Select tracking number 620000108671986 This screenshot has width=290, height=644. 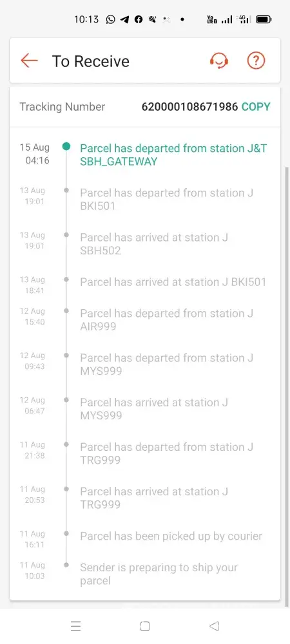(189, 107)
